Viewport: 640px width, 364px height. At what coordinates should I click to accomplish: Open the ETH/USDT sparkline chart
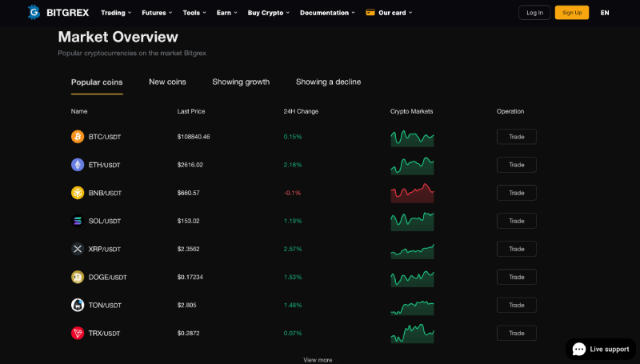412,166
